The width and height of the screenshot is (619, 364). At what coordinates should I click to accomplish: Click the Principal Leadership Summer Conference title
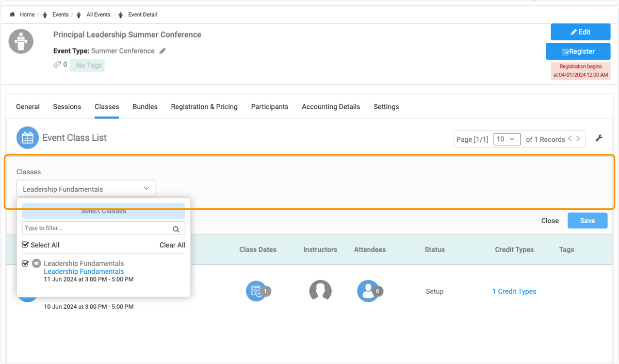coord(127,35)
